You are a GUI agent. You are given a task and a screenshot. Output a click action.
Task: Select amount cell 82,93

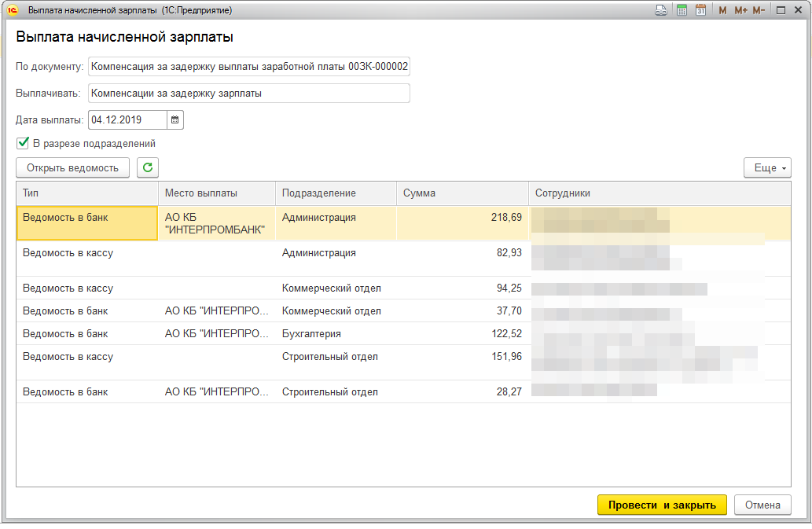[x=462, y=259]
